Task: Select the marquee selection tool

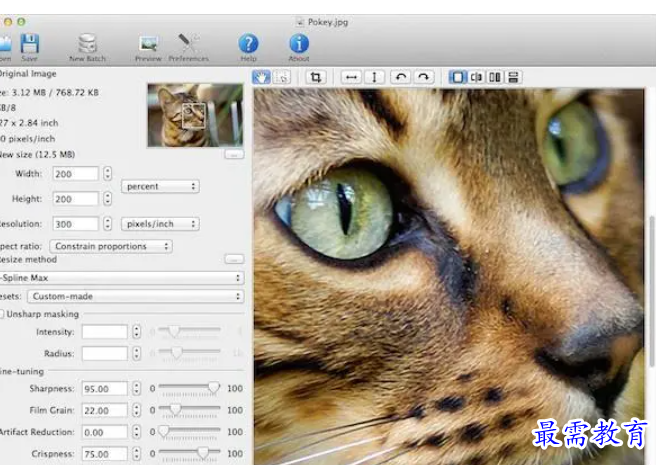Action: point(282,77)
